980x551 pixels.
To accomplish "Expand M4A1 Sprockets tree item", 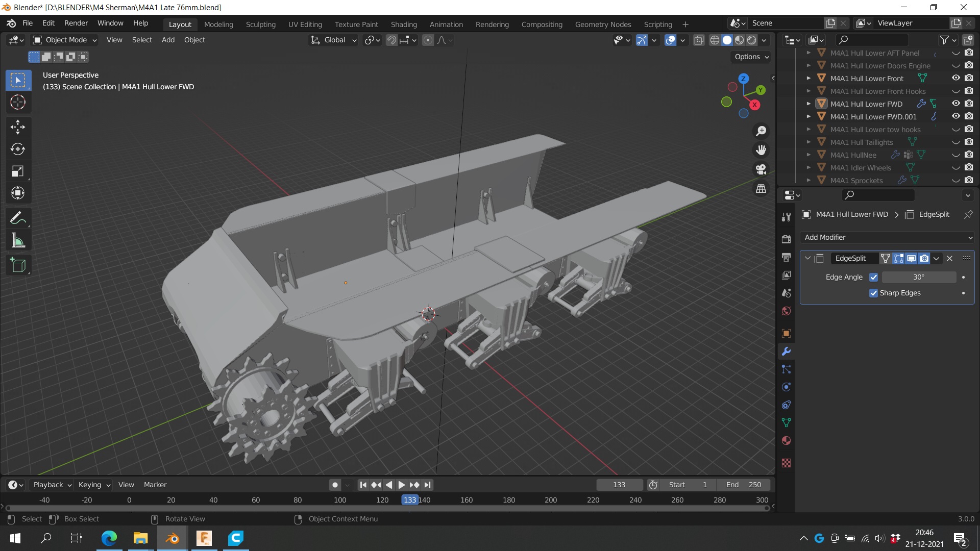I will 808,180.
